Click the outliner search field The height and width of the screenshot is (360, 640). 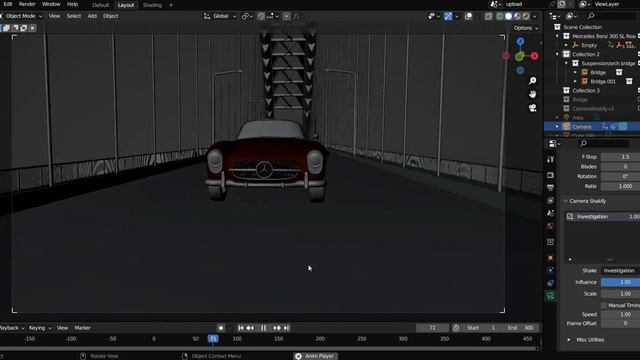(611, 16)
